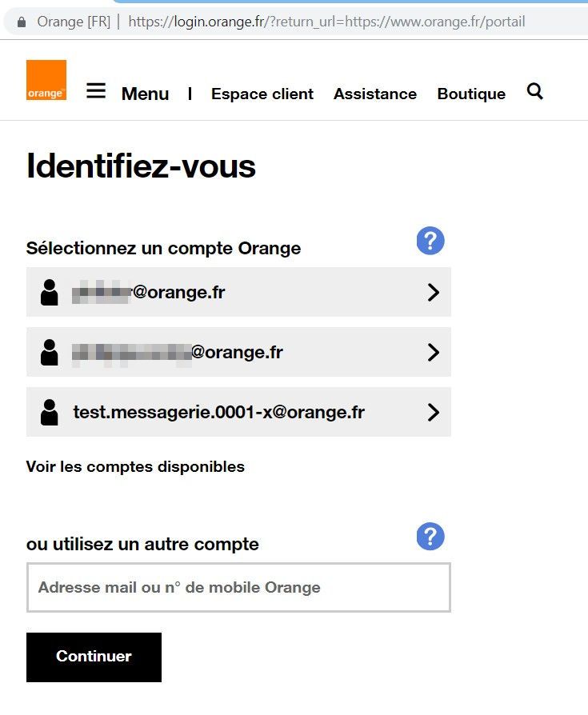This screenshot has height=715, width=588.
Task: Expand first account chevron arrow
Action: coord(433,293)
